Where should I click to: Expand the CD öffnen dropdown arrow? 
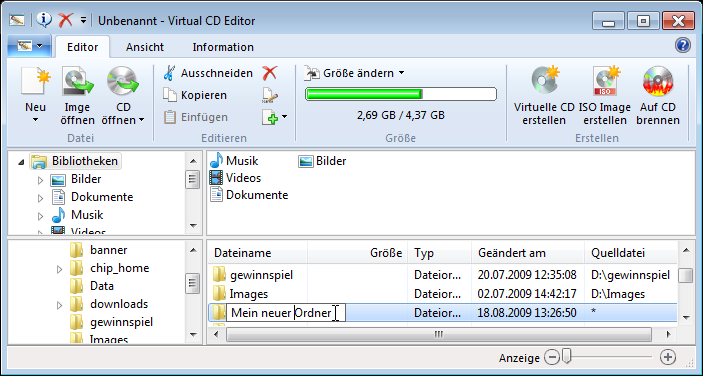tap(142, 120)
